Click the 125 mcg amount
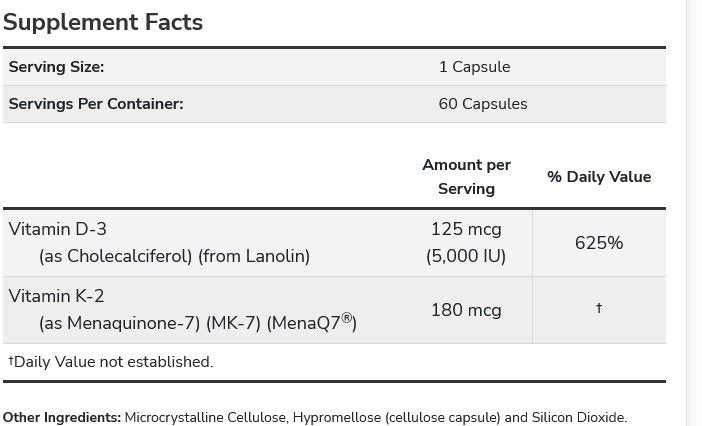 click(466, 229)
